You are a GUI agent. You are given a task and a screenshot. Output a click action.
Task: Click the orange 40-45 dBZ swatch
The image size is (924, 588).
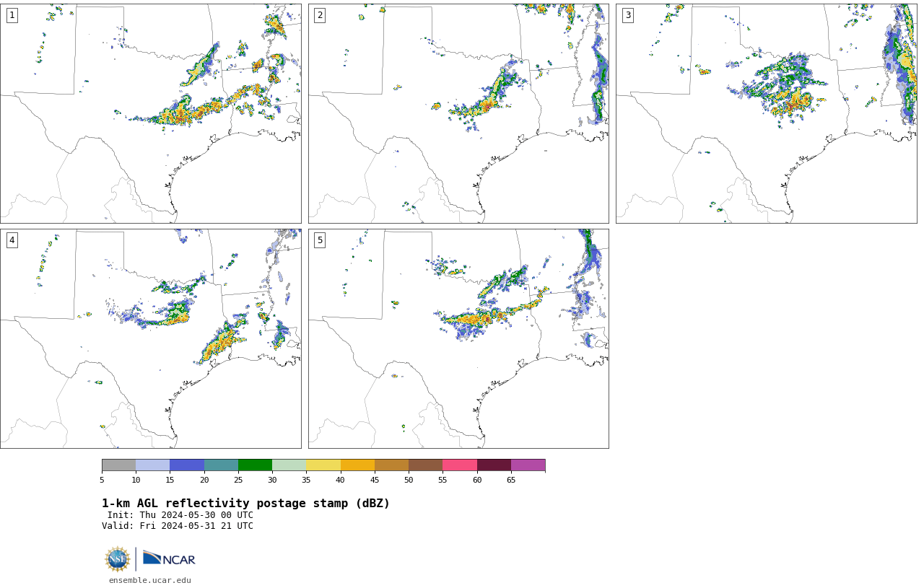(x=357, y=465)
